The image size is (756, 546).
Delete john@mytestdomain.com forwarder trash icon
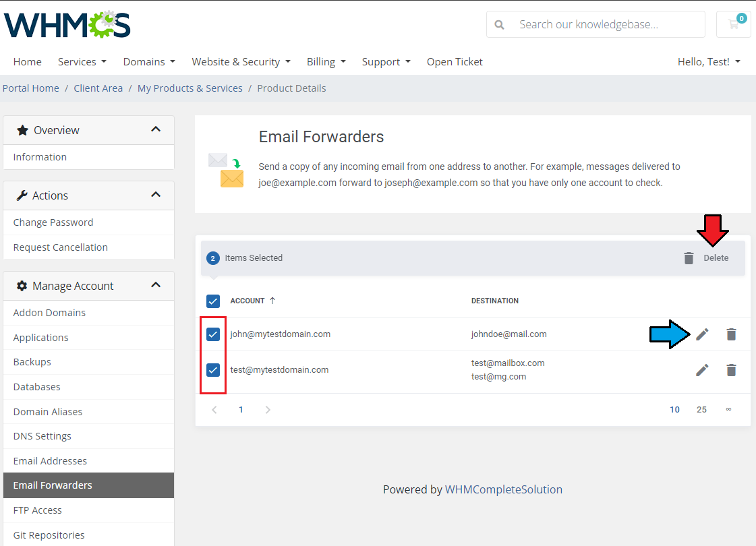click(x=732, y=334)
